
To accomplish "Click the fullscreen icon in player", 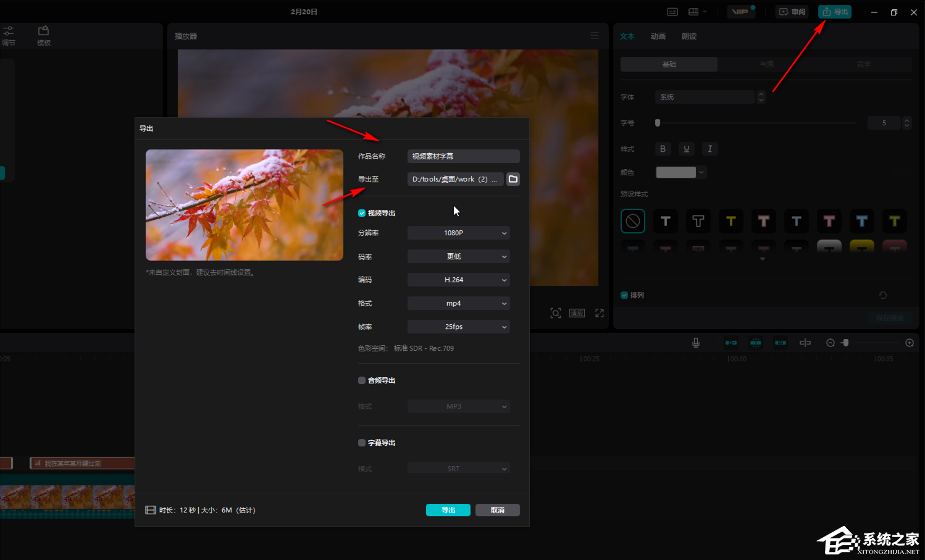I will 599,313.
